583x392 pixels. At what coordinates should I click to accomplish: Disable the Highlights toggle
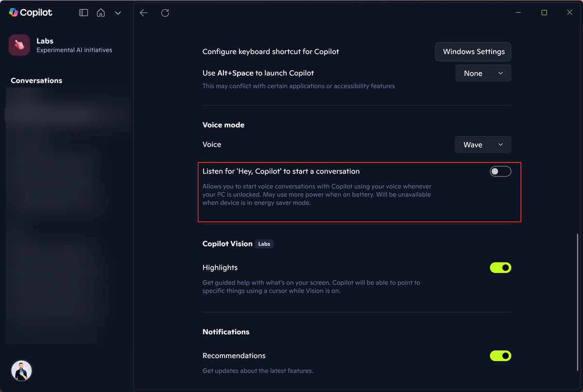tap(500, 268)
